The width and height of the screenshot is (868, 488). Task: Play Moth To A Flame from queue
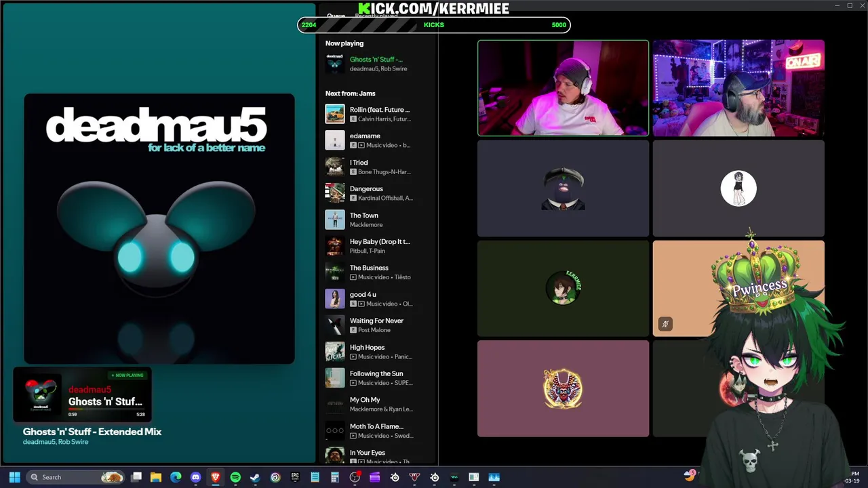tap(377, 431)
